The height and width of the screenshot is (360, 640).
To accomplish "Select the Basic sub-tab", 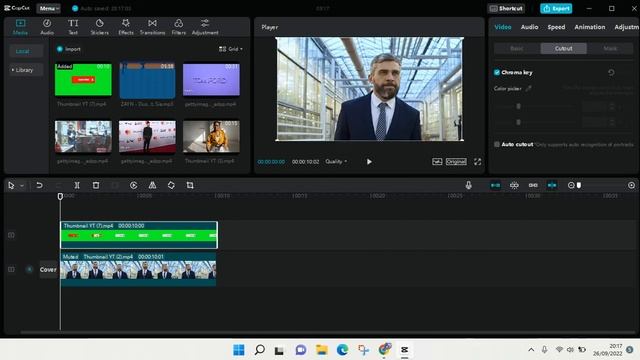I will tap(517, 49).
